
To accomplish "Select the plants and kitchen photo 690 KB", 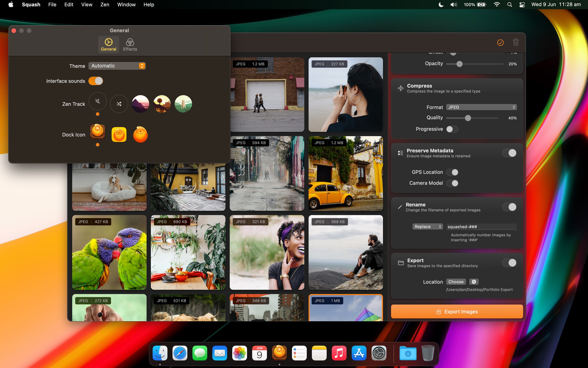I will point(188,252).
